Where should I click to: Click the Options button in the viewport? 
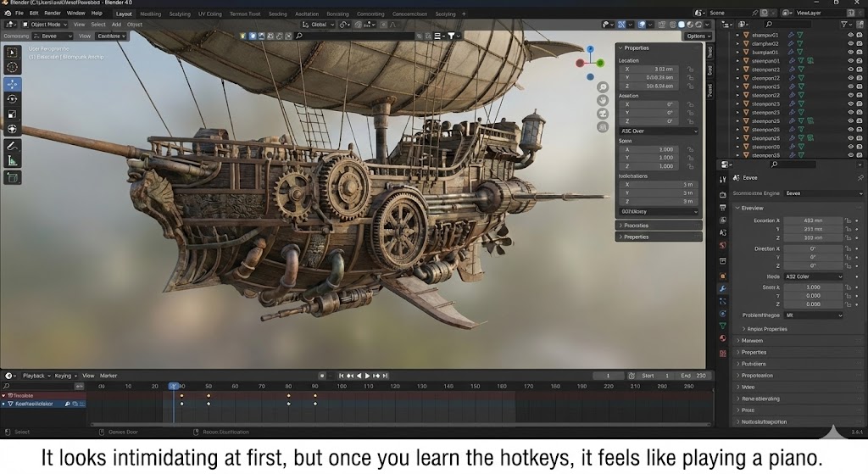698,36
